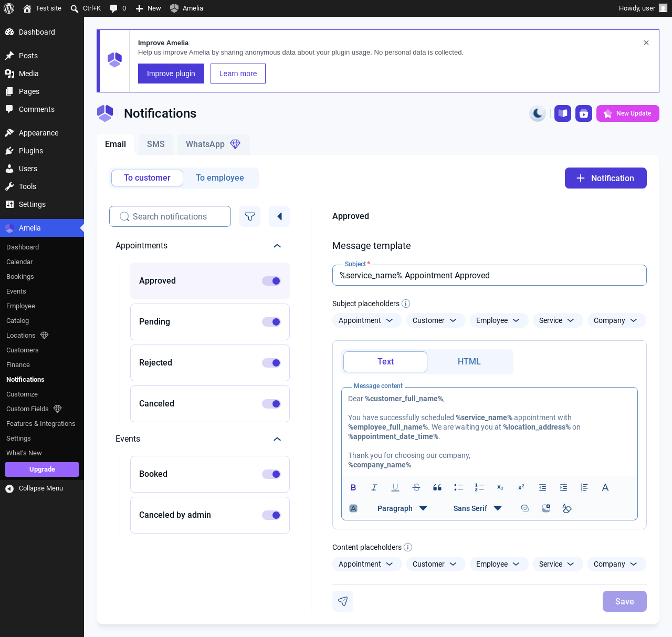Click the New Update button
Viewport: 672px width, 637px height.
tap(628, 113)
